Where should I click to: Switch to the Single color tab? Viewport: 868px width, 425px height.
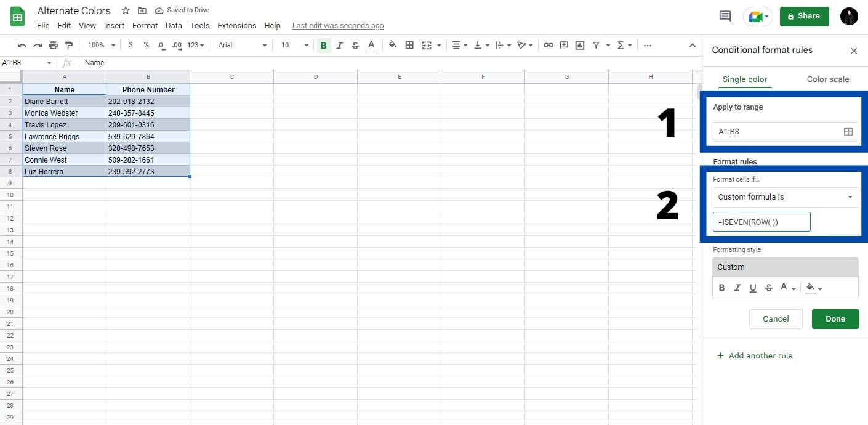pyautogui.click(x=745, y=79)
